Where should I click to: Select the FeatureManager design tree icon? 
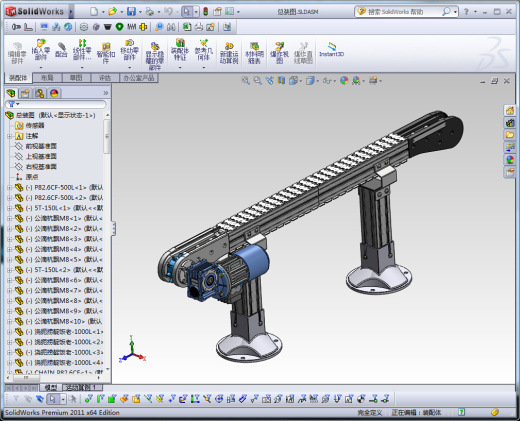11,93
